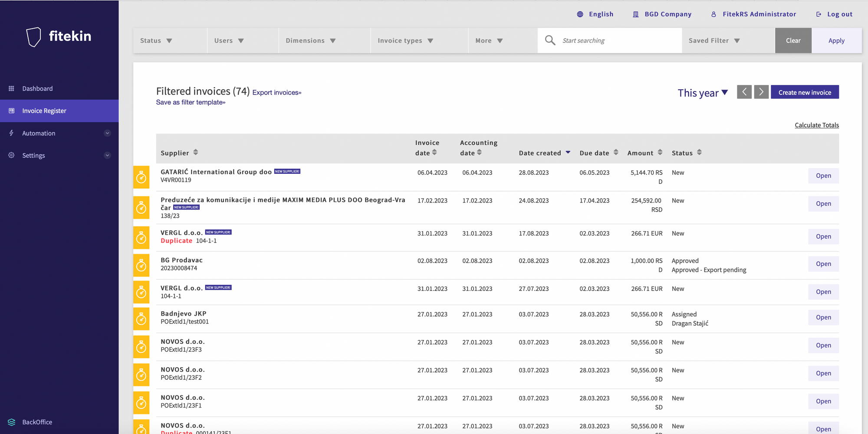Open the Status filter dropdown
Screen dimensions: 868x434
tap(156, 41)
